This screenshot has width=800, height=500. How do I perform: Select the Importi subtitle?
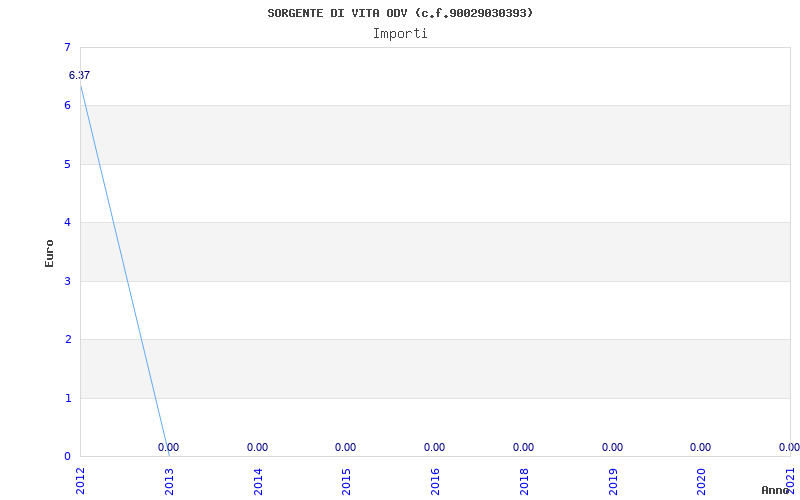coord(400,34)
